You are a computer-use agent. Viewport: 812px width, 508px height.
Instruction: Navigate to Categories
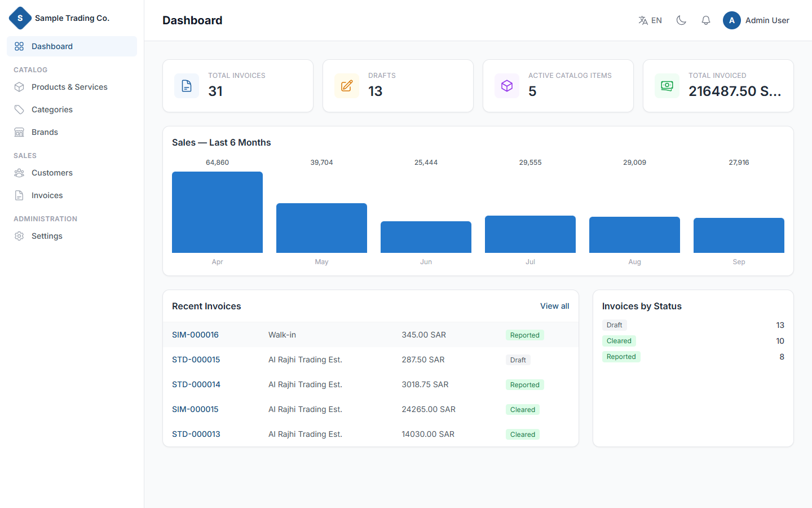coord(72,110)
